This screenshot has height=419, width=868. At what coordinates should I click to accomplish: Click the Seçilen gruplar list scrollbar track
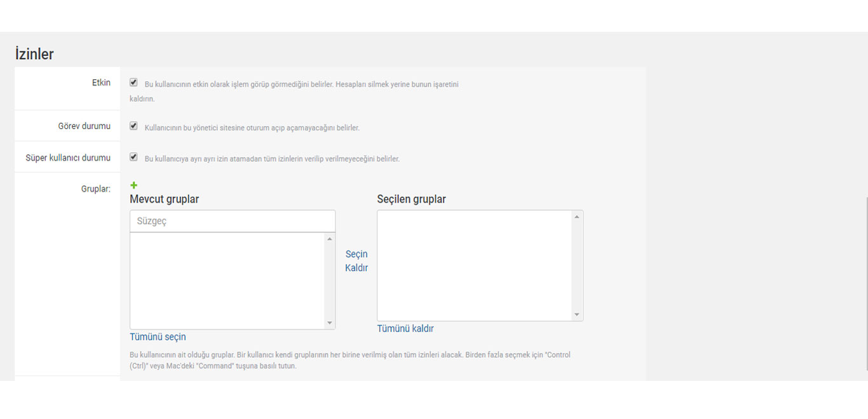577,265
